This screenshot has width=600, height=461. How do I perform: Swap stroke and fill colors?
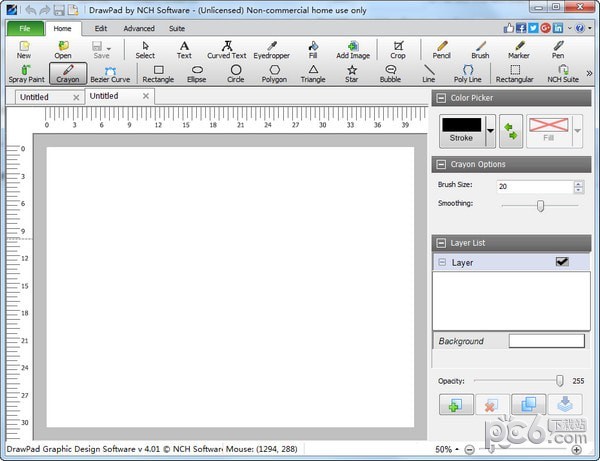(x=511, y=131)
